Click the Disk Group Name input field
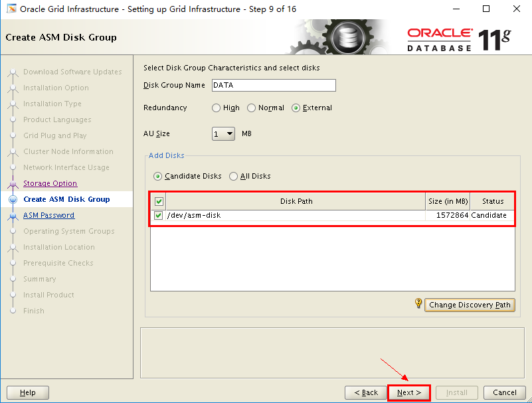532x403 pixels. click(x=274, y=85)
